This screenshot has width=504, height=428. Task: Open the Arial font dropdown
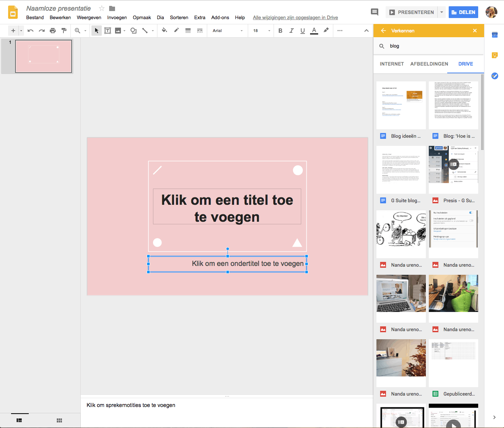point(227,31)
